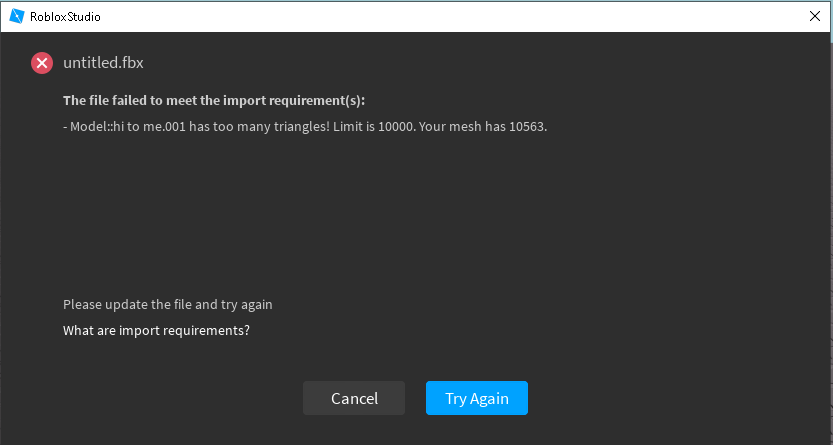Hit the blue Try Again button
Viewport: 833px width, 445px height.
[x=476, y=398]
